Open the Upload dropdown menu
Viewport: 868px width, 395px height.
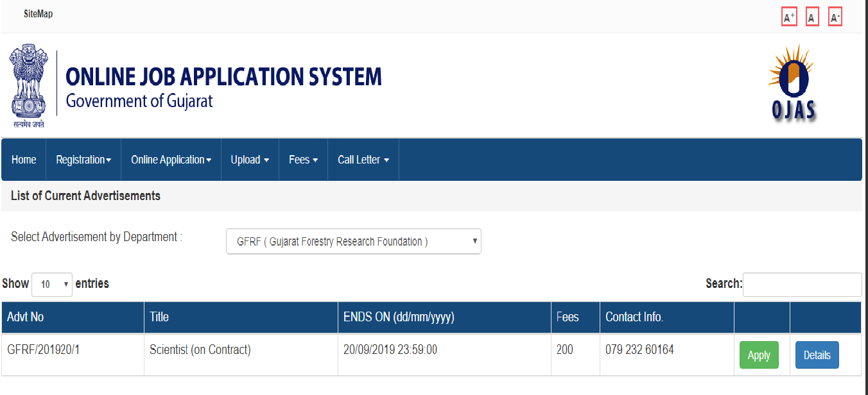click(250, 159)
